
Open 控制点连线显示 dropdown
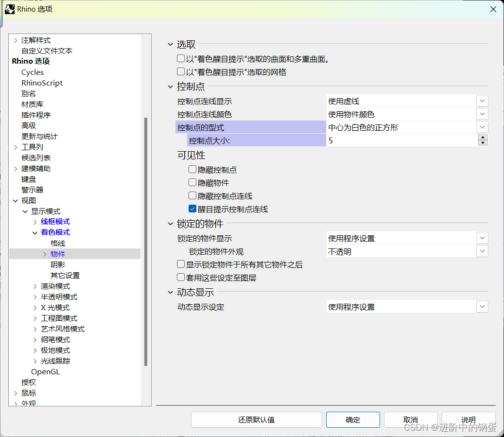pos(482,101)
